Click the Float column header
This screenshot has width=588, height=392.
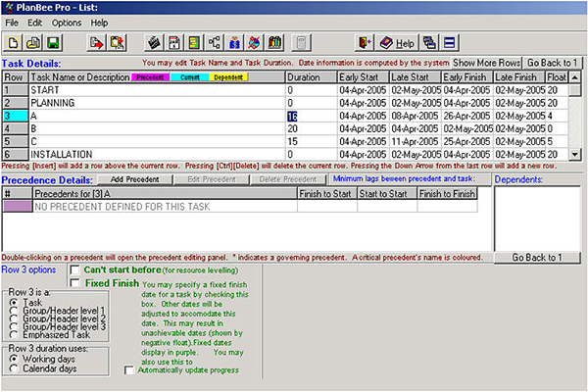(557, 77)
